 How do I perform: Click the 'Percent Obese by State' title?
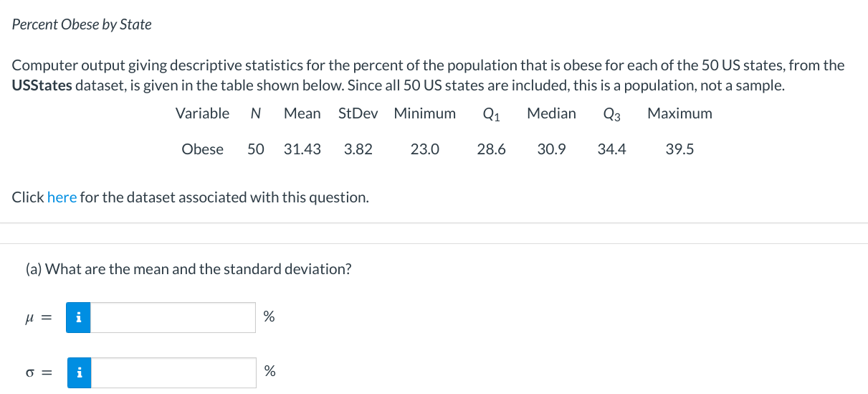(x=82, y=24)
